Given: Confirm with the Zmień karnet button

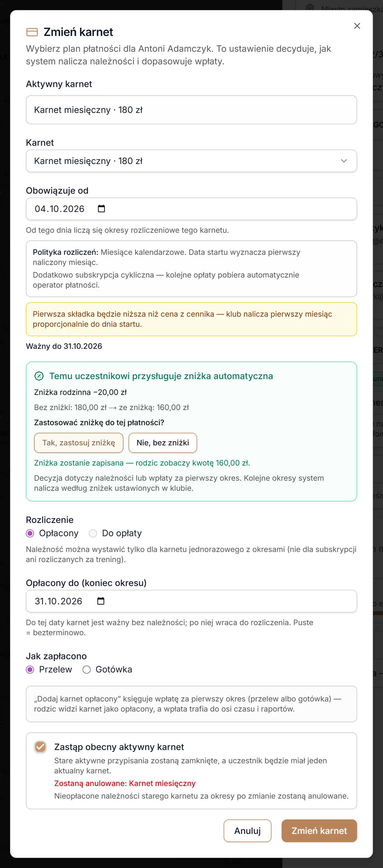Looking at the screenshot, I should coord(319,830).
